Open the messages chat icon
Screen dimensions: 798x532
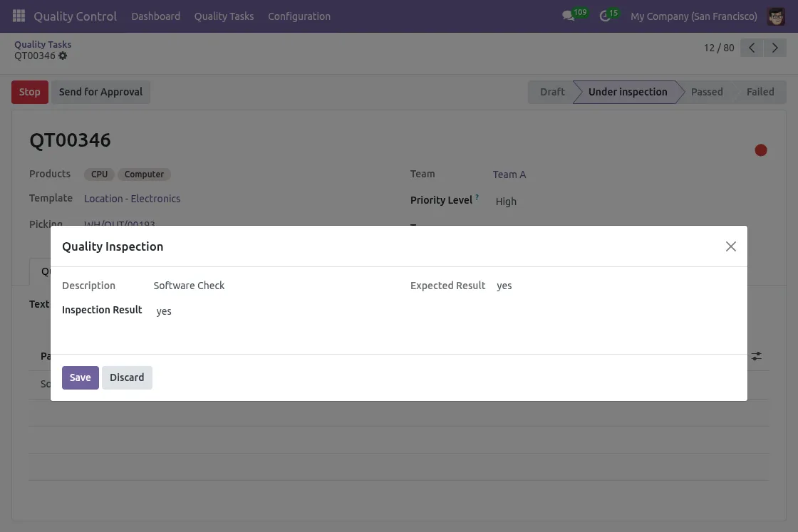(568, 16)
